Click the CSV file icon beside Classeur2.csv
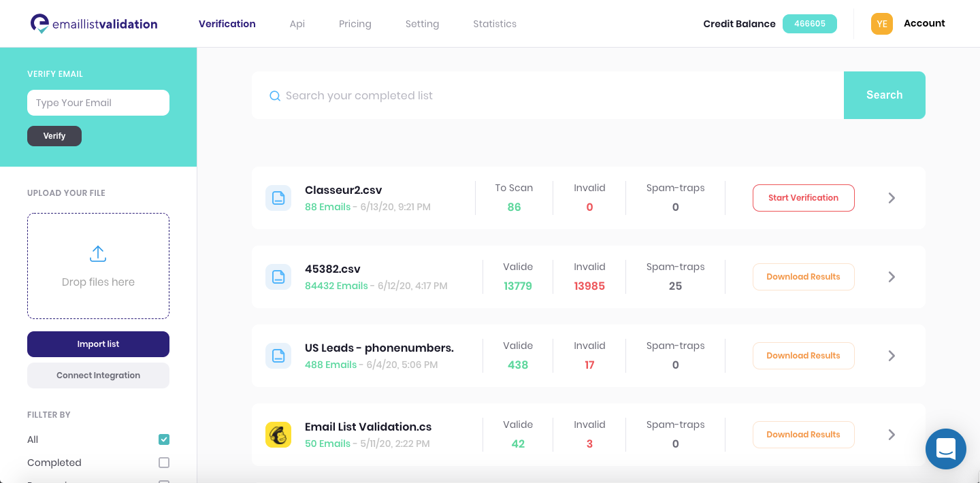 (278, 197)
